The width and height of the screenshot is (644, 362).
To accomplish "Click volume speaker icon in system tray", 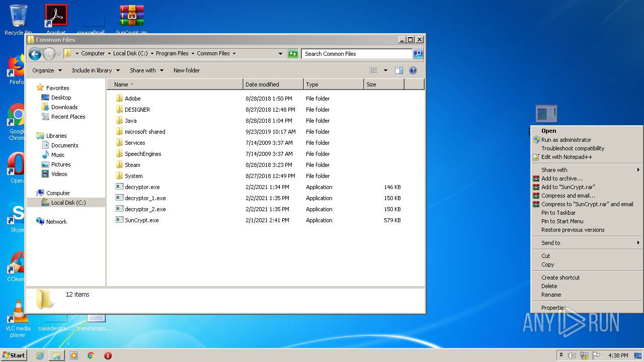I will 572,355.
